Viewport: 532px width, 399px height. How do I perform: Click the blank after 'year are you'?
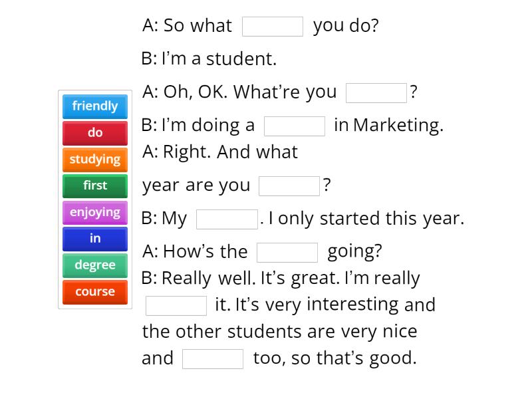coord(289,186)
